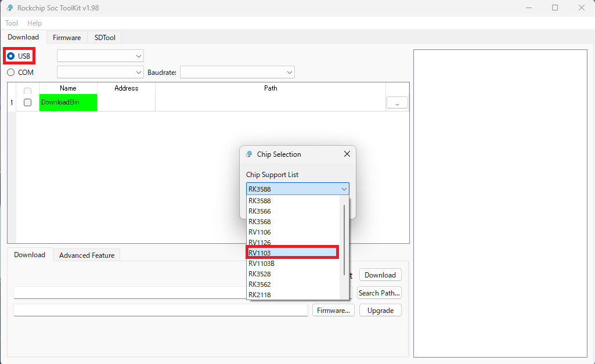Screen dimensions: 595x364
Task: Select the COM connection radio button
Action: (11, 73)
